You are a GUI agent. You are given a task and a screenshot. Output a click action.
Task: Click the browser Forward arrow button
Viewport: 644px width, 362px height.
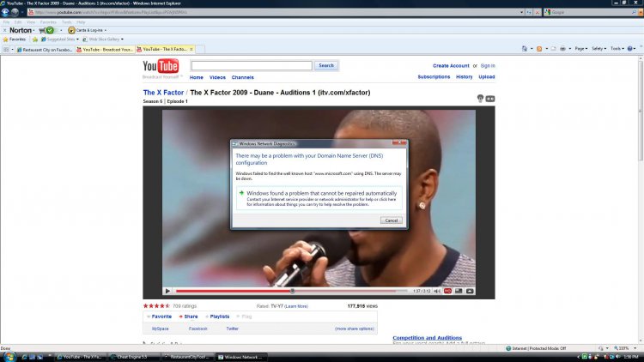tap(15, 12)
